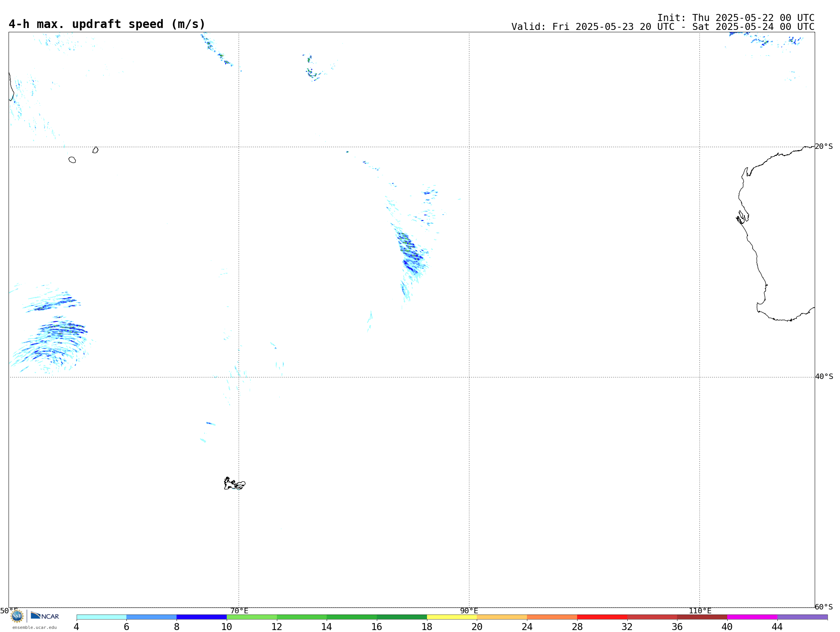Click the colorbar tick label 14

point(327,627)
